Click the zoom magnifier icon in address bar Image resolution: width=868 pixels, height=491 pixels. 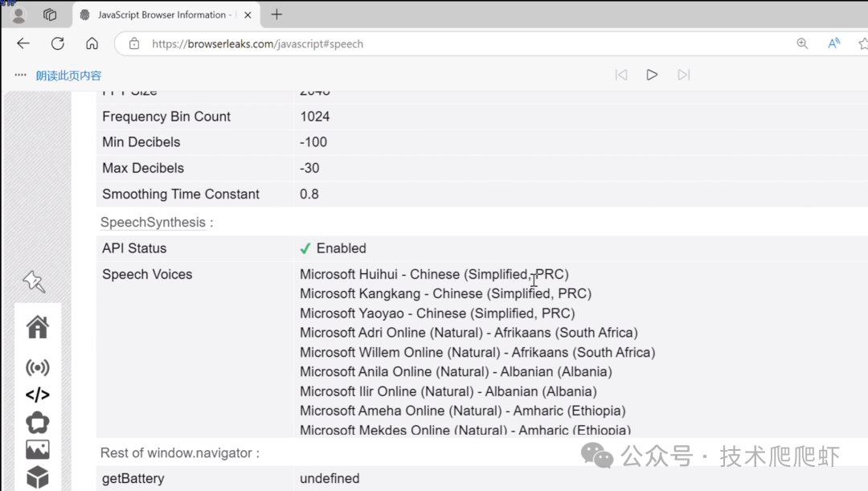point(801,43)
